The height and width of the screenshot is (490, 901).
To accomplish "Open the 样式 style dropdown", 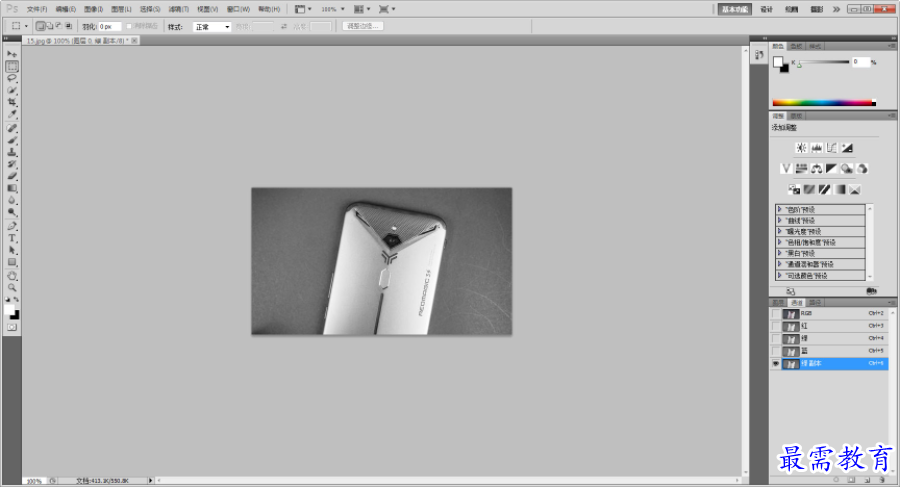I will coord(211,27).
